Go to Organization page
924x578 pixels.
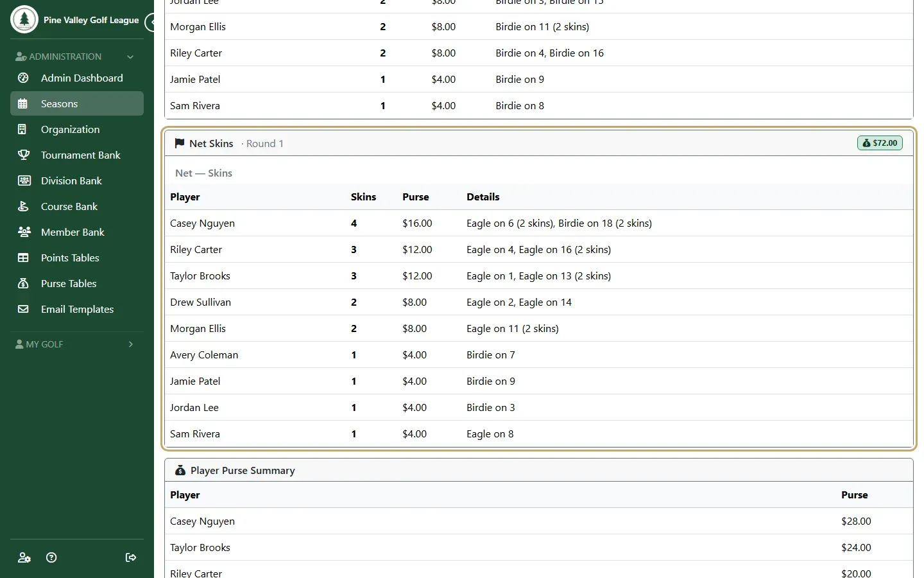77,129
